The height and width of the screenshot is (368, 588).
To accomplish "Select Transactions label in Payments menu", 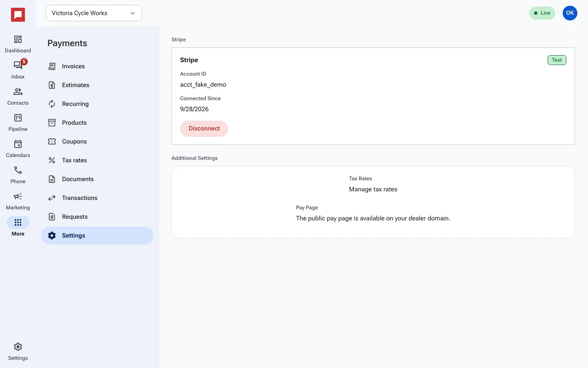I will pyautogui.click(x=80, y=198).
